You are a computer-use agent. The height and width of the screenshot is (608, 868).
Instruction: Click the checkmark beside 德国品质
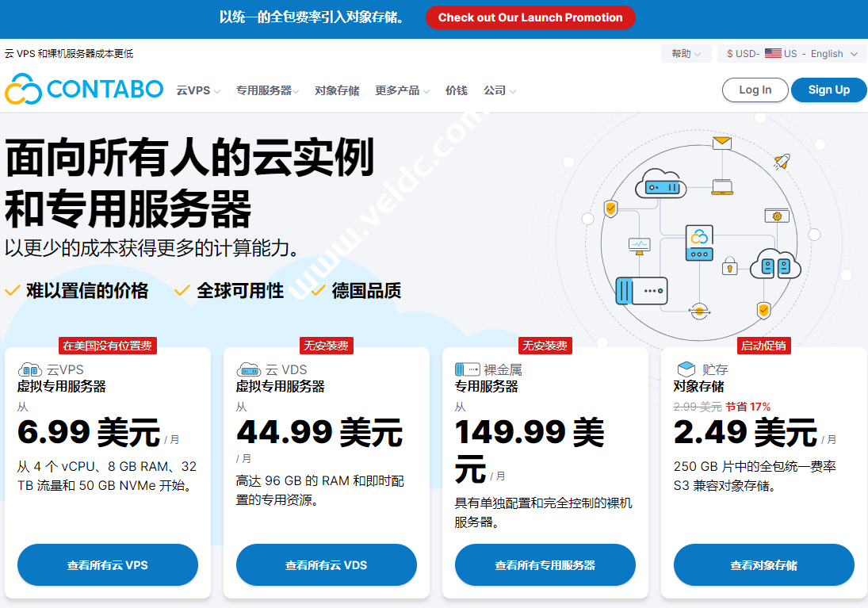[x=316, y=291]
